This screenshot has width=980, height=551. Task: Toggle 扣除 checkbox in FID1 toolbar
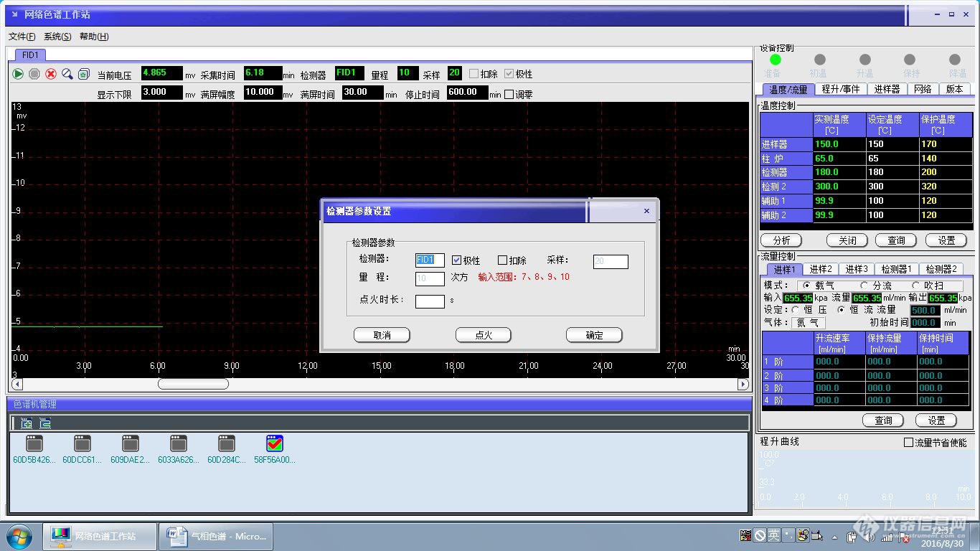pos(473,74)
